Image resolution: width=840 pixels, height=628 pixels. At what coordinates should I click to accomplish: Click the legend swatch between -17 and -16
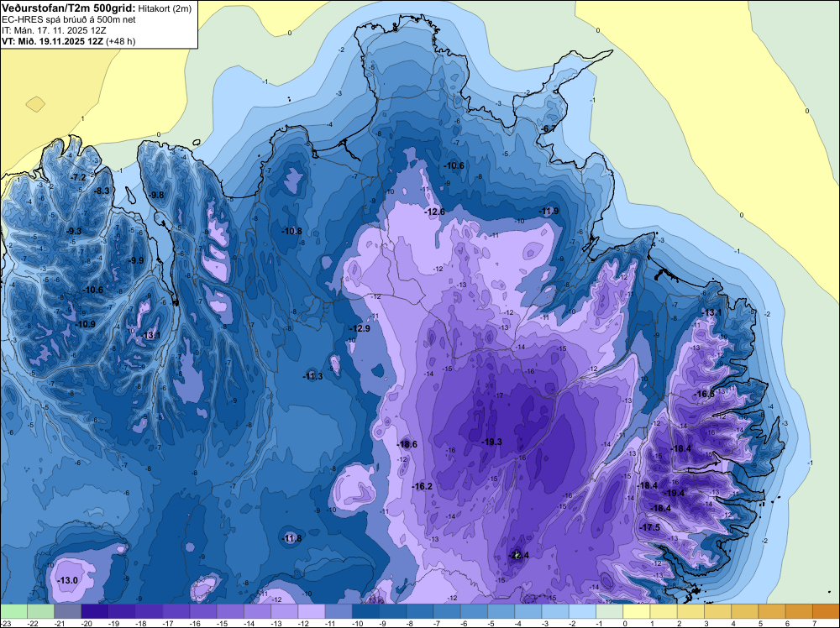tap(176, 611)
